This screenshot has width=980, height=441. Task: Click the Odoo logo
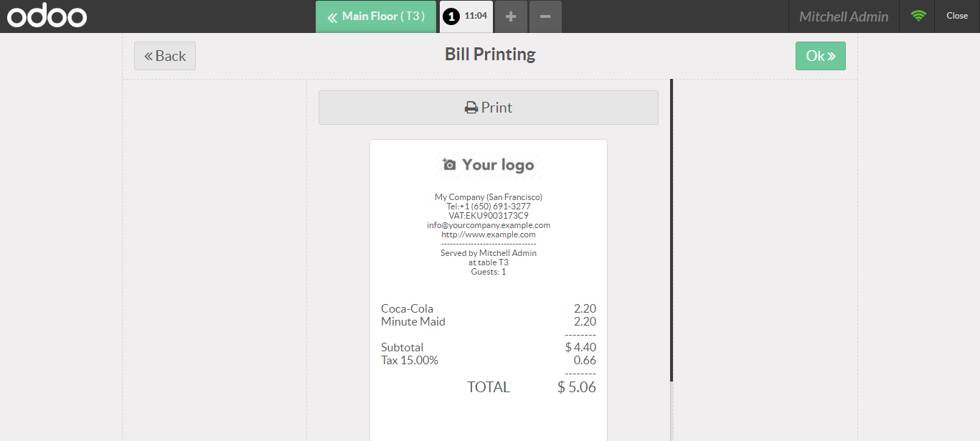pos(47,16)
